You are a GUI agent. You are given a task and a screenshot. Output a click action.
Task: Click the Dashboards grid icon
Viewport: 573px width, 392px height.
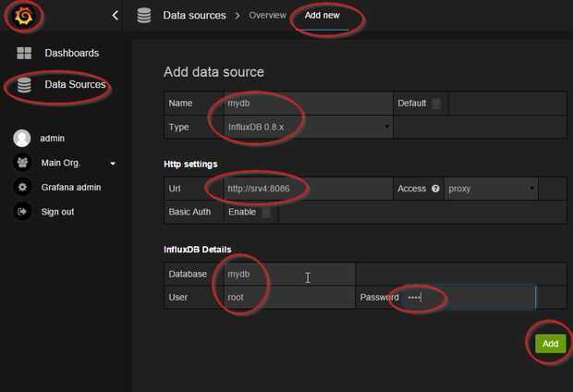(x=24, y=54)
